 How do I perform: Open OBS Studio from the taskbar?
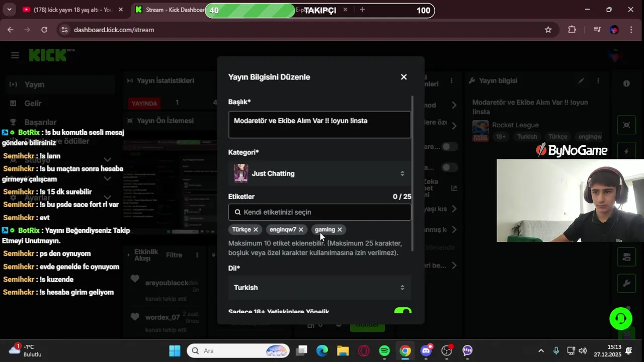(x=447, y=350)
